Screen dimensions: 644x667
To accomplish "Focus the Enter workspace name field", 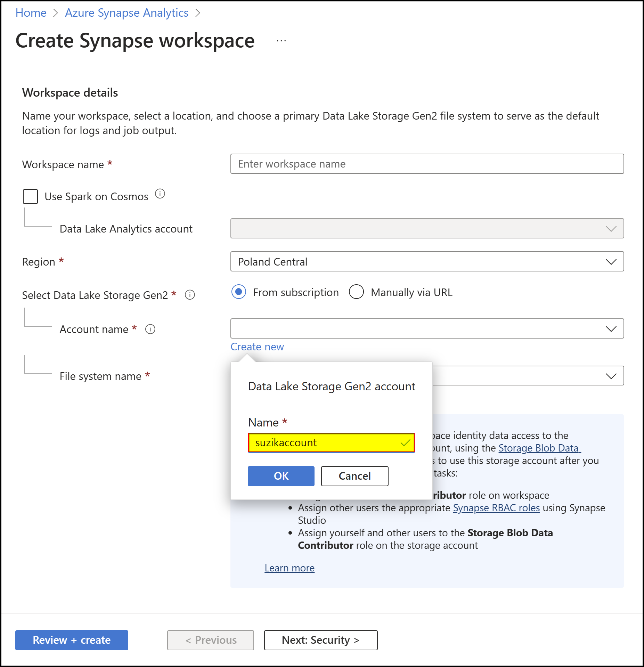I will click(x=427, y=164).
